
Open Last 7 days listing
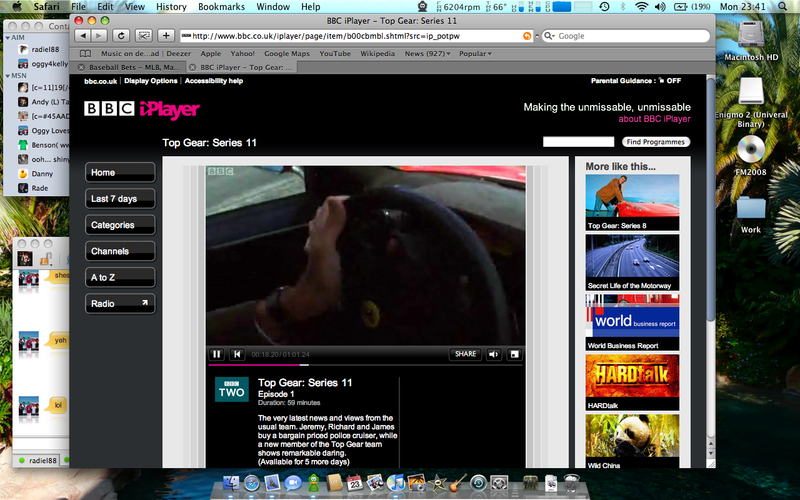(x=120, y=198)
